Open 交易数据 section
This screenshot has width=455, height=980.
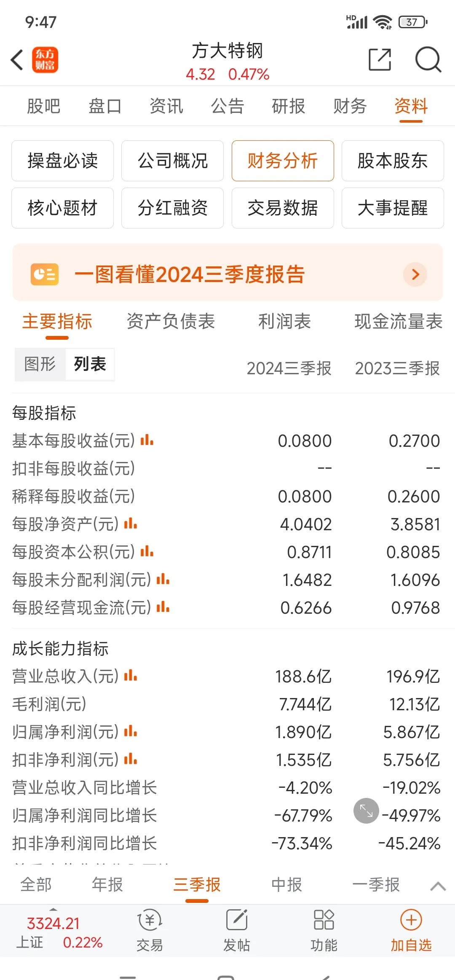[283, 208]
